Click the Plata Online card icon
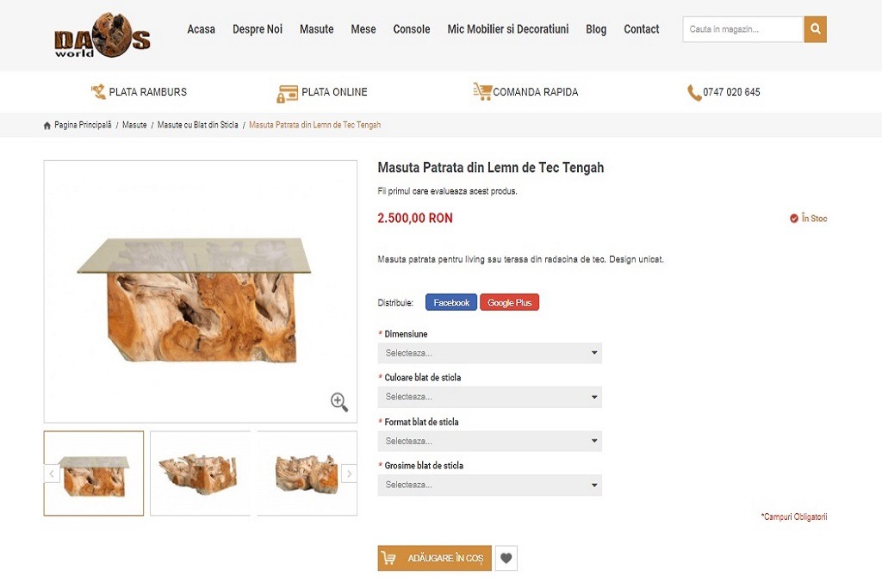 click(x=287, y=93)
